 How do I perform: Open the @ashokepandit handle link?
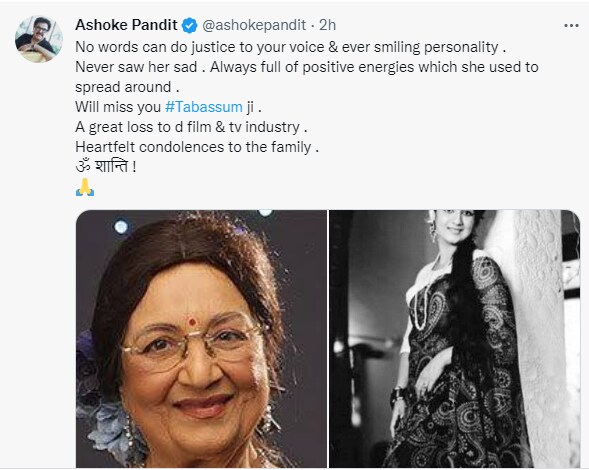pos(254,25)
